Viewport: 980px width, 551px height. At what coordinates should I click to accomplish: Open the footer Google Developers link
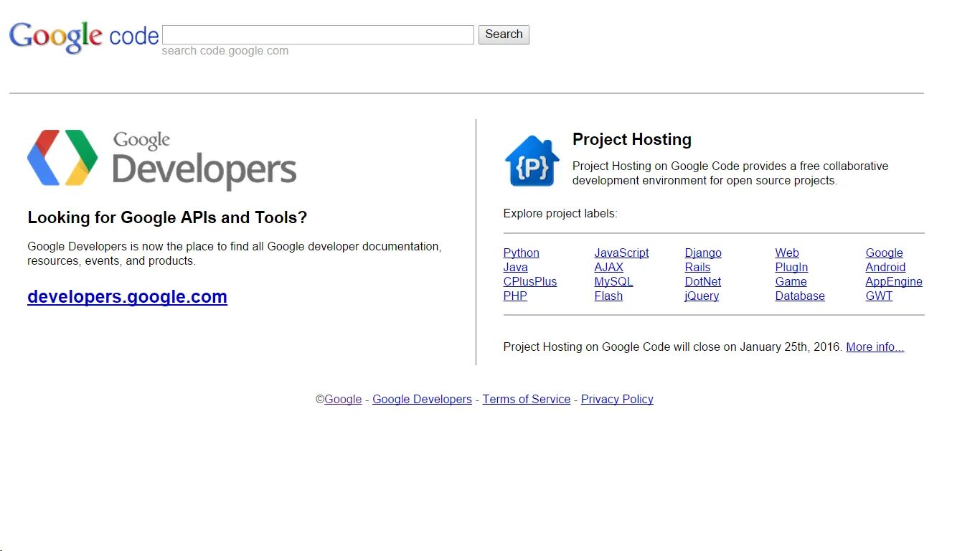pyautogui.click(x=422, y=399)
